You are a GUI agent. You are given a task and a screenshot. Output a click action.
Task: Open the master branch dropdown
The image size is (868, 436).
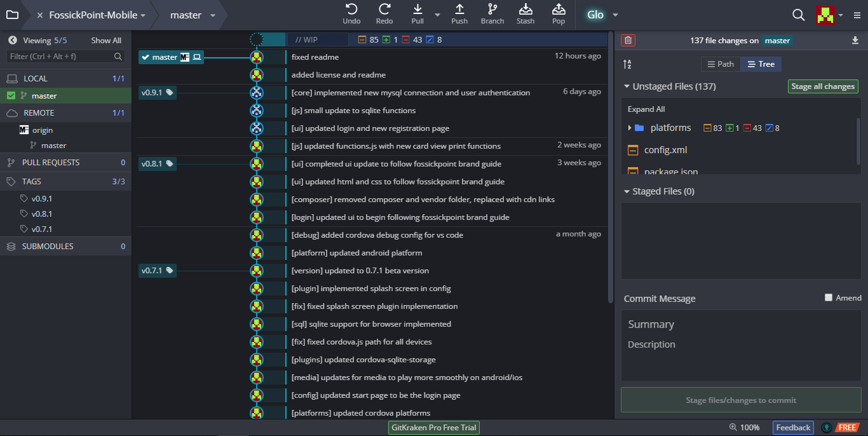click(213, 15)
